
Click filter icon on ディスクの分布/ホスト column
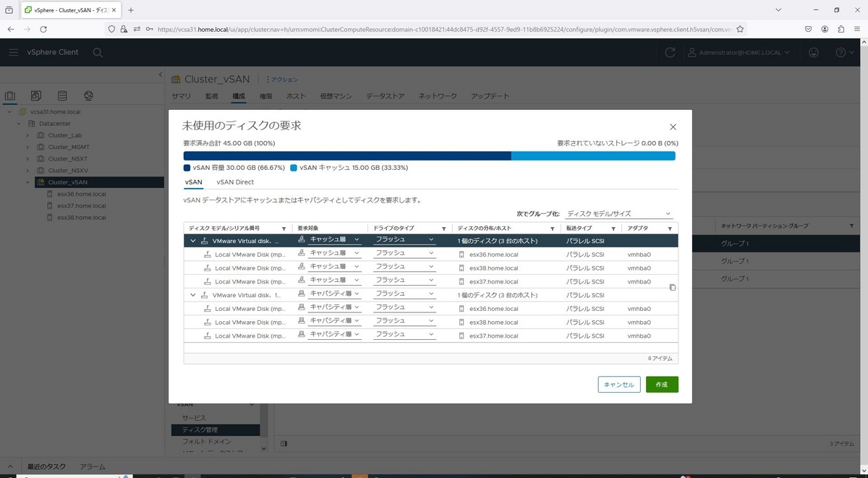click(x=552, y=229)
